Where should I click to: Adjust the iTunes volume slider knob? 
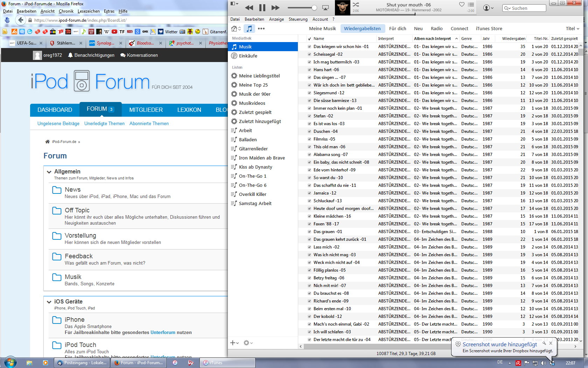[x=314, y=8]
